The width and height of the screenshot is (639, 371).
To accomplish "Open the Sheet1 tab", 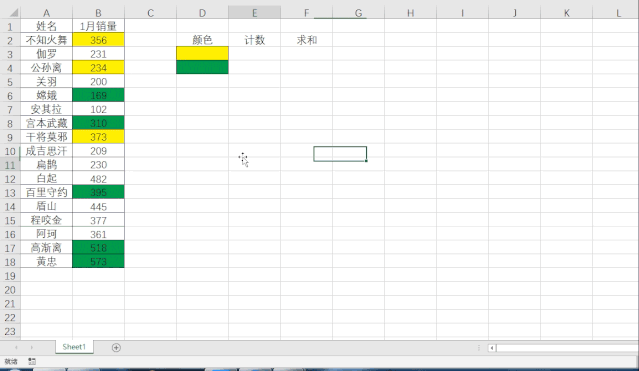I will pos(74,347).
